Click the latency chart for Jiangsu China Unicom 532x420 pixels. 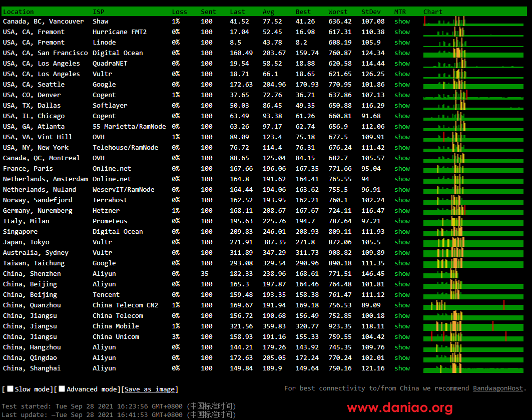coord(473,337)
